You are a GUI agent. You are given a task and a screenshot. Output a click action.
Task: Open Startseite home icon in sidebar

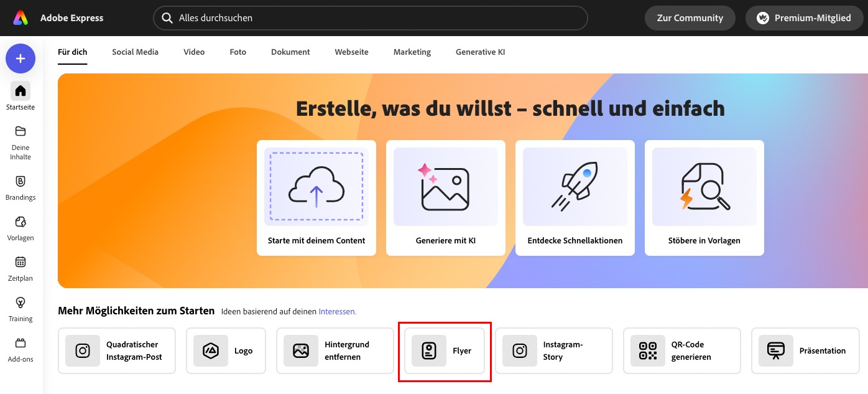pyautogui.click(x=21, y=91)
